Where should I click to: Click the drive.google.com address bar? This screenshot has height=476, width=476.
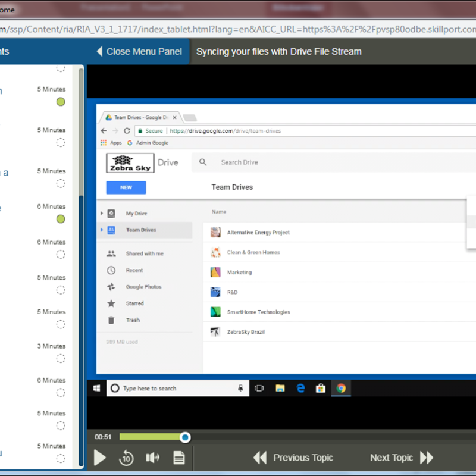(306, 131)
